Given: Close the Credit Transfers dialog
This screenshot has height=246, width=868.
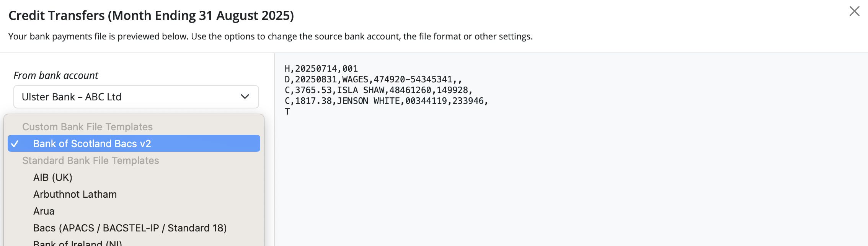Looking at the screenshot, I should pos(854,11).
